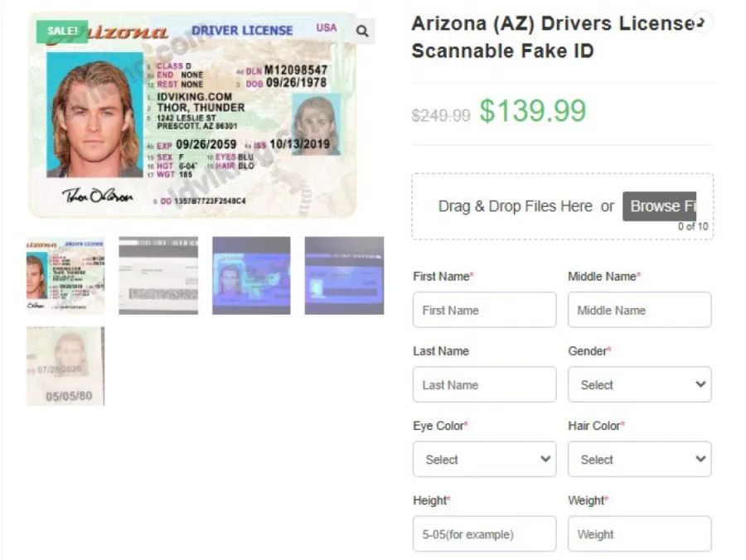The image size is (746, 560).
Task: Click the large main product image
Action: (x=192, y=115)
